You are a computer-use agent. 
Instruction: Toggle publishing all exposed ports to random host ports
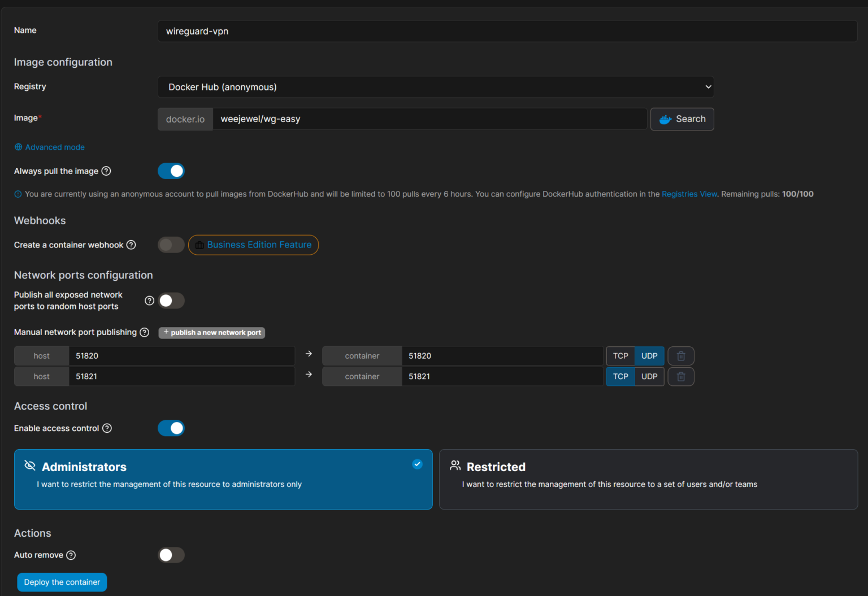coord(171,301)
